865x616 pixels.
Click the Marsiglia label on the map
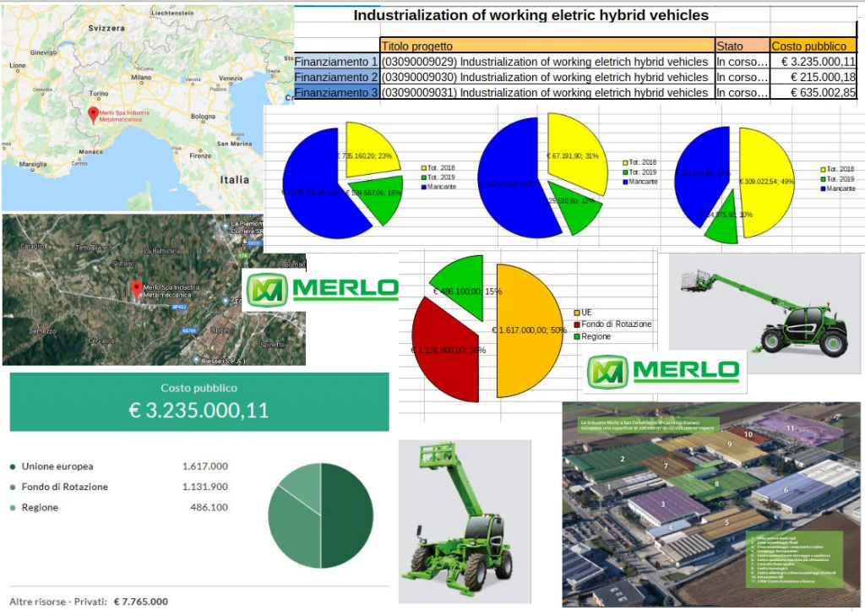pos(33,164)
